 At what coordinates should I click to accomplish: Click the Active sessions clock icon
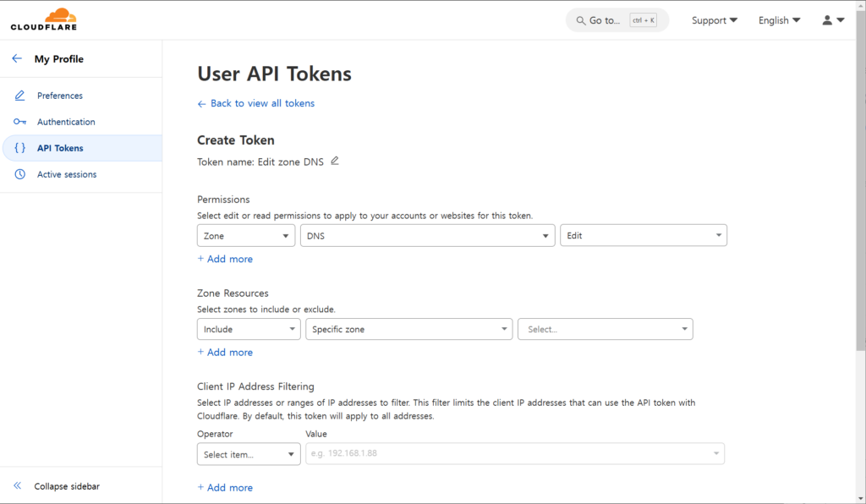20,174
